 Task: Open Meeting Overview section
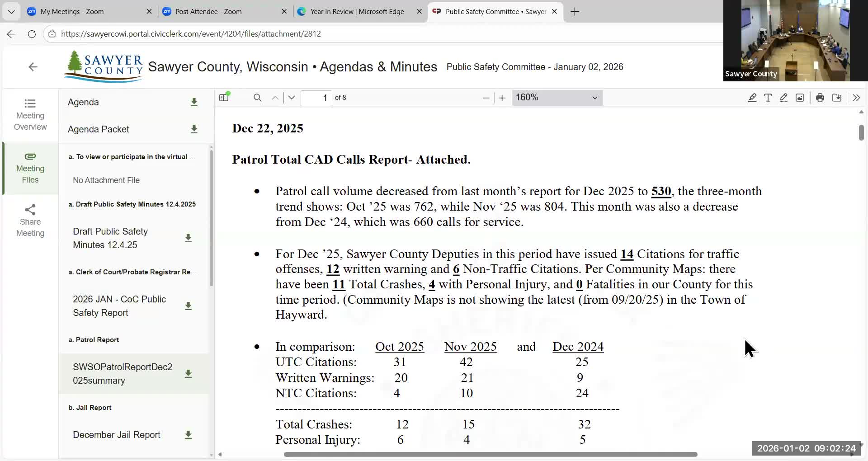pyautogui.click(x=30, y=115)
